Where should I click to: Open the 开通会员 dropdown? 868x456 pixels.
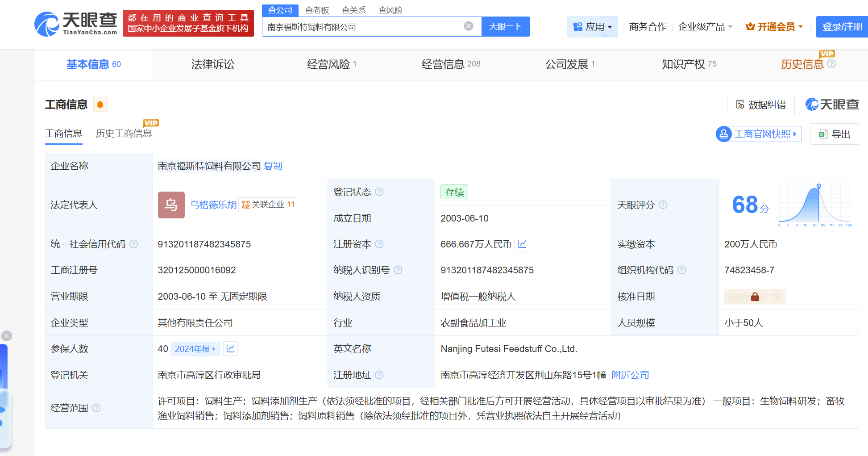click(x=774, y=27)
